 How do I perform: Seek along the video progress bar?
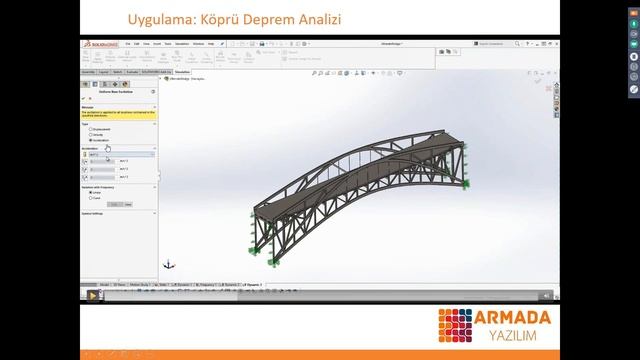point(322,296)
